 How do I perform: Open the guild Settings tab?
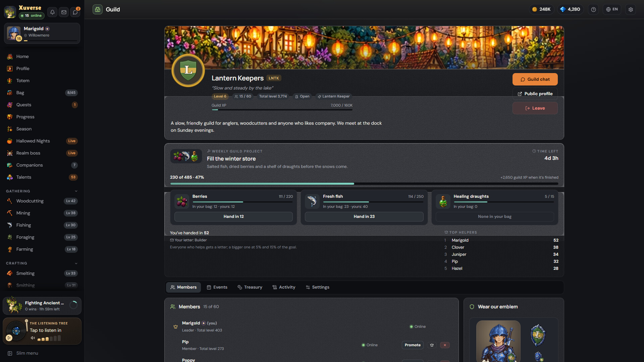pos(317,287)
